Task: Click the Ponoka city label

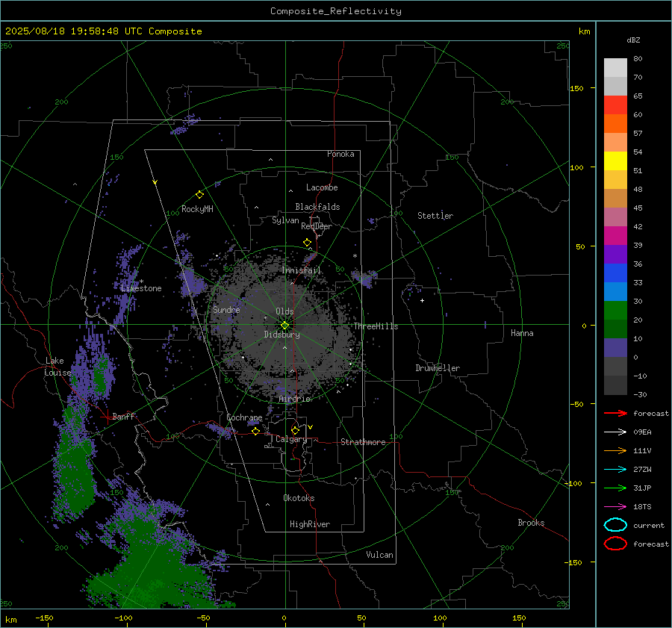Action: coord(340,154)
